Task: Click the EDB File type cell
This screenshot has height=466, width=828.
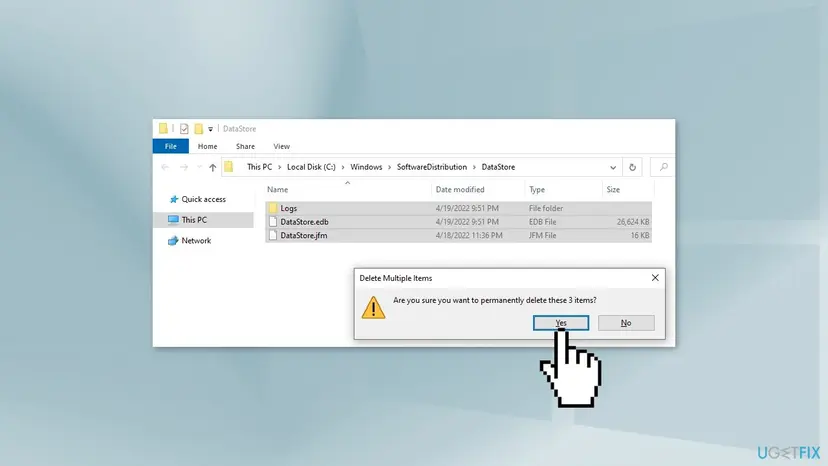Action: tap(542, 222)
